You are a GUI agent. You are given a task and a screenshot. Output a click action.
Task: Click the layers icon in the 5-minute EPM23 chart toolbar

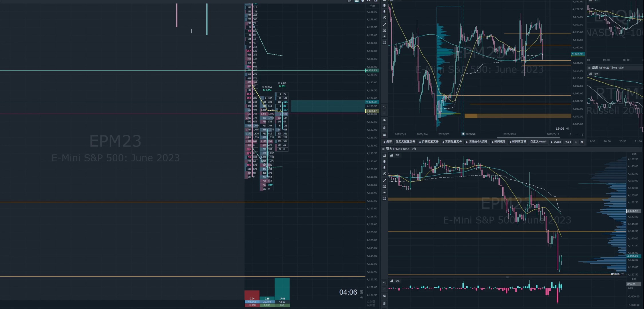384,162
